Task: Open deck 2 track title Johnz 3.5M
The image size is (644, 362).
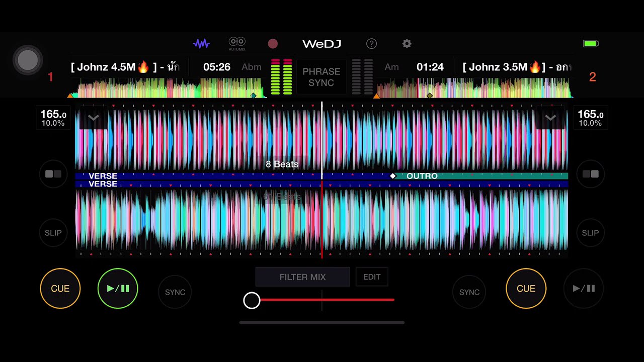Action: [x=517, y=67]
